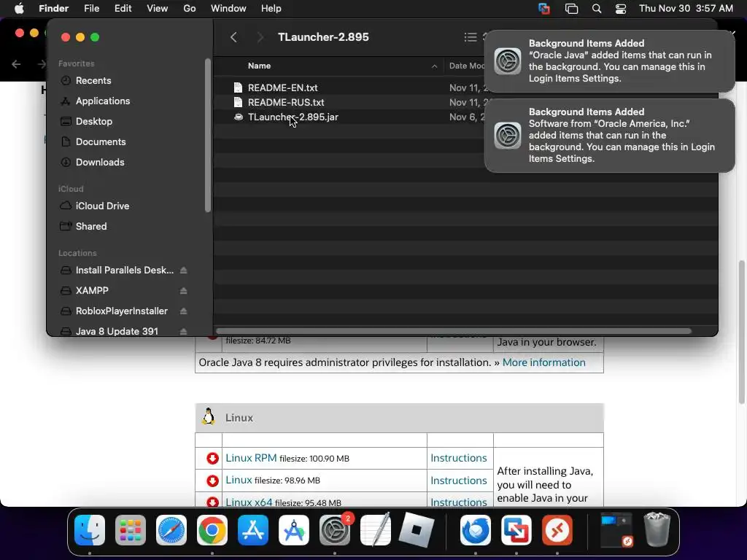Click Finder horizontal scrollbar
Image resolution: width=747 pixels, height=560 pixels.
click(x=453, y=331)
